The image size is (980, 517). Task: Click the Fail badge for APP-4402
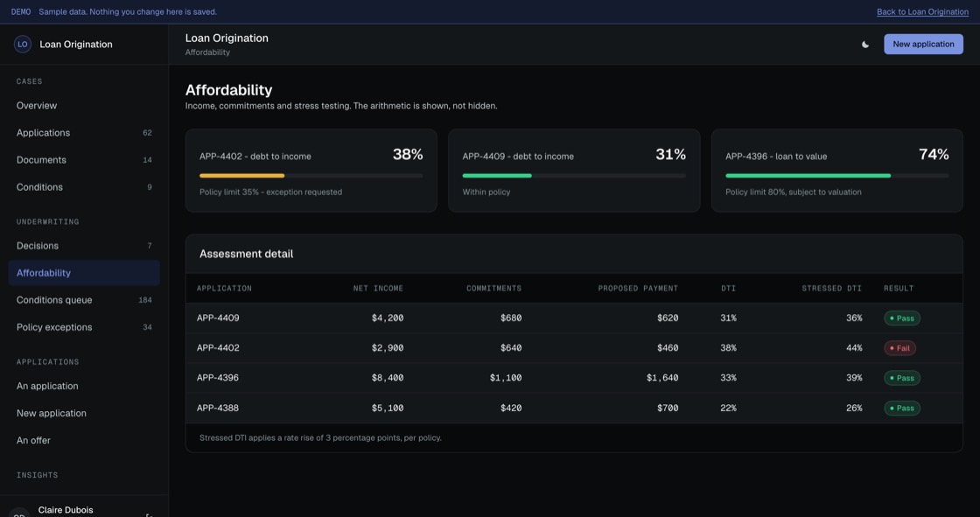click(x=899, y=348)
